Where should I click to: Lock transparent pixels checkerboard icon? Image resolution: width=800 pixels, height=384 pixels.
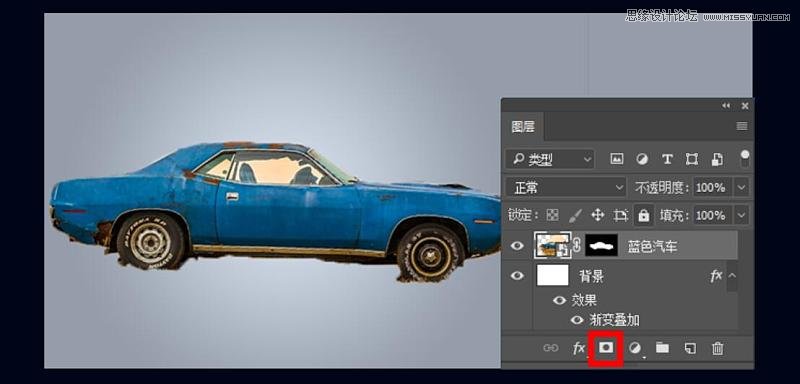coord(552,215)
